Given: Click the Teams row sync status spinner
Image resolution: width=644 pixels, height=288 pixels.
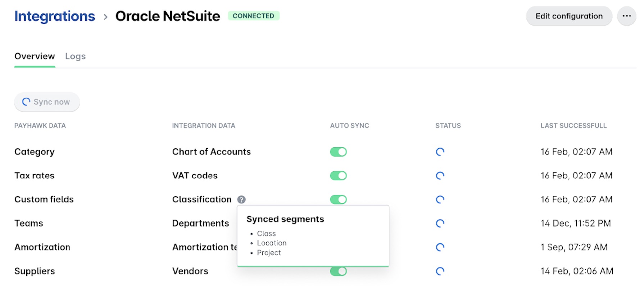Looking at the screenshot, I should point(440,223).
